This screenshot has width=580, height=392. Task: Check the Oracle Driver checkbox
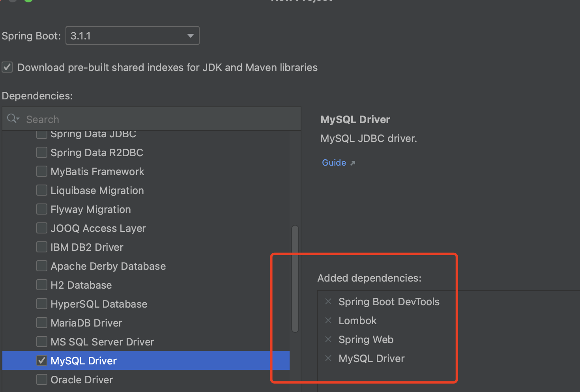[42, 379]
